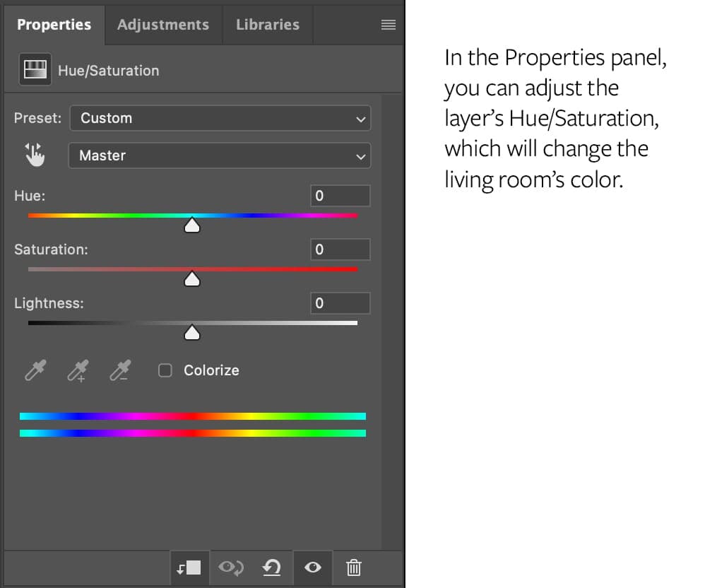Clip adjustment to the layer below
The width and height of the screenshot is (705, 588).
coord(189,568)
